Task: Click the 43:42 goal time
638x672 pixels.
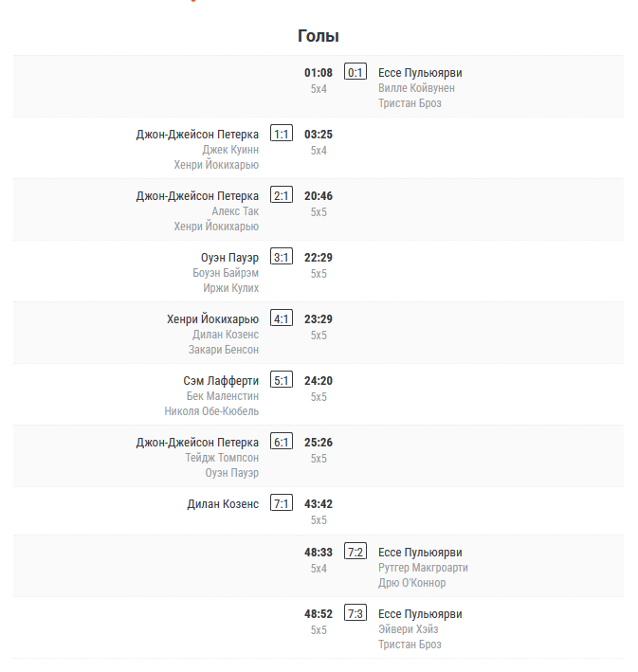Action: coord(319,504)
